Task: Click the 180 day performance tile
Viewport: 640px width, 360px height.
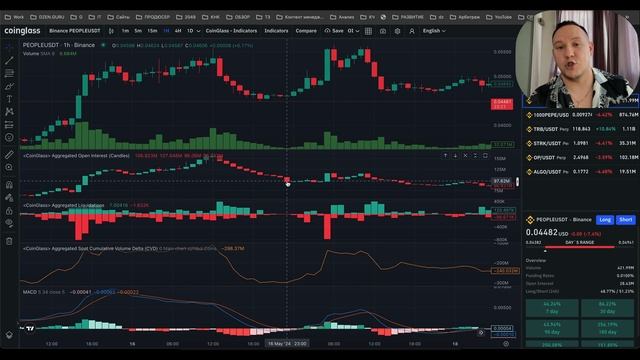Action: click(607, 328)
